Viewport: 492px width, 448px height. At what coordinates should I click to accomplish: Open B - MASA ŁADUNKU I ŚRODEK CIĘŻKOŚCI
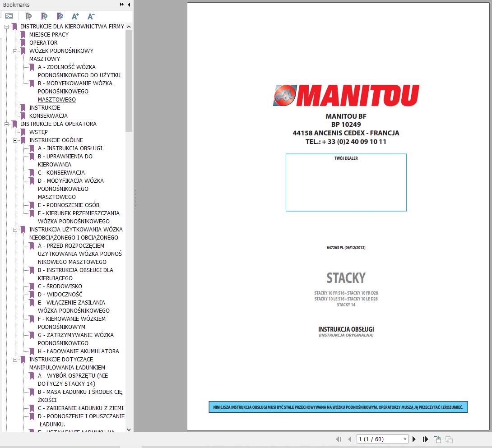pyautogui.click(x=80, y=396)
